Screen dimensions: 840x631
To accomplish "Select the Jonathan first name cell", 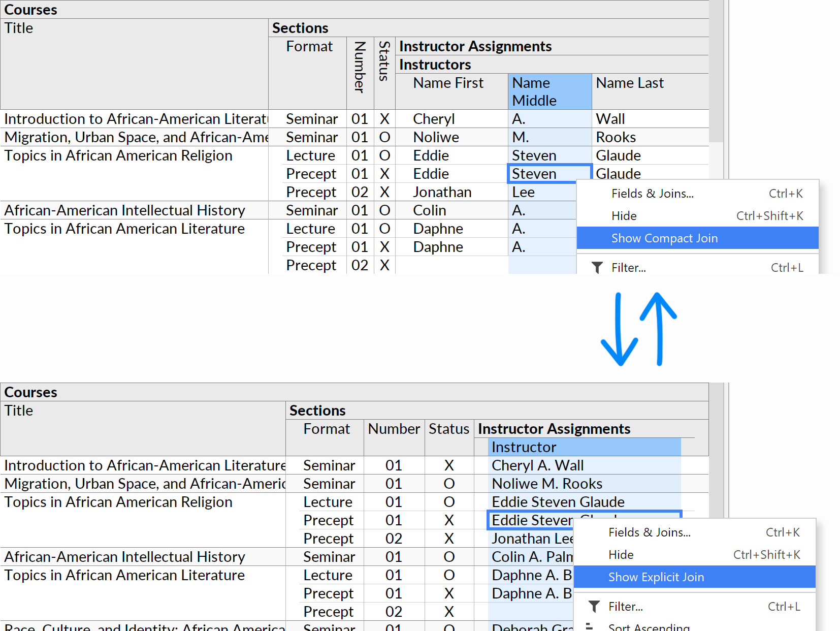I will tap(442, 192).
